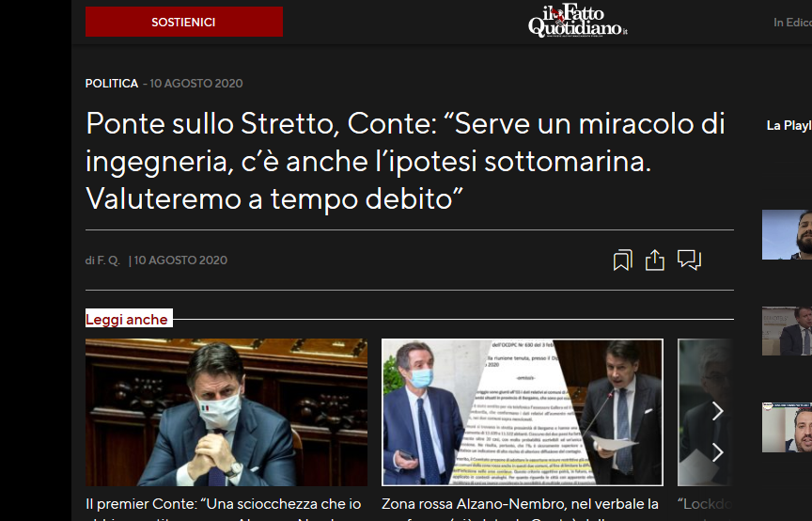Click upper carousel next arrow

[717, 411]
